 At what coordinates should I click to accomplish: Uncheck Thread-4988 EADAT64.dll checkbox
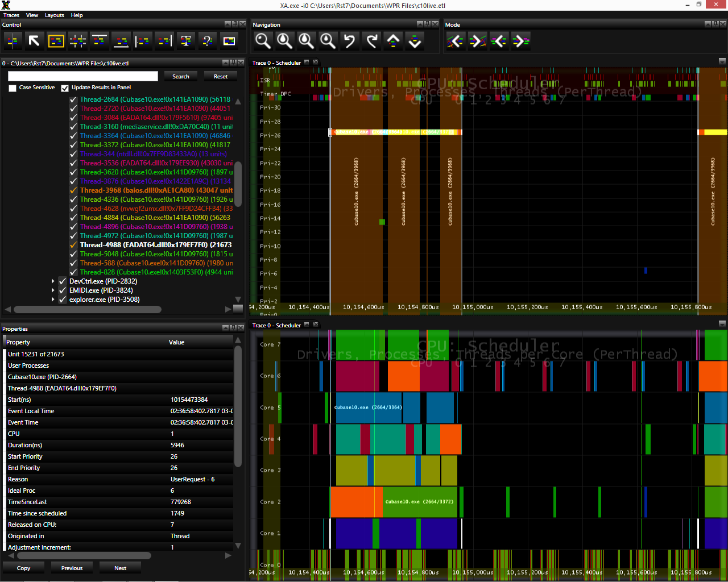[x=73, y=245]
